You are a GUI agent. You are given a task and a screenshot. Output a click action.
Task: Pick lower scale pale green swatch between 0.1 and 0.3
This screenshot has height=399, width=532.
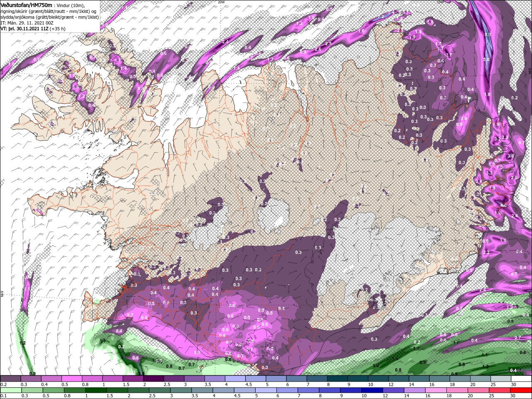[x=11, y=390]
